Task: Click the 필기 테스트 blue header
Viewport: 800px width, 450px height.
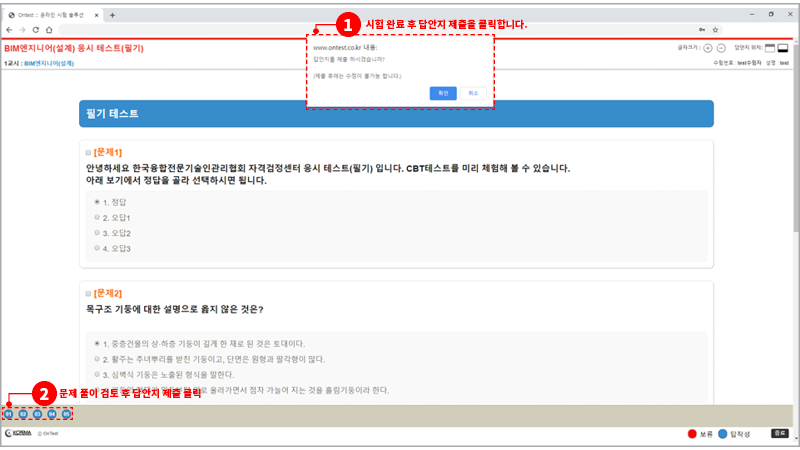Action: point(396,114)
